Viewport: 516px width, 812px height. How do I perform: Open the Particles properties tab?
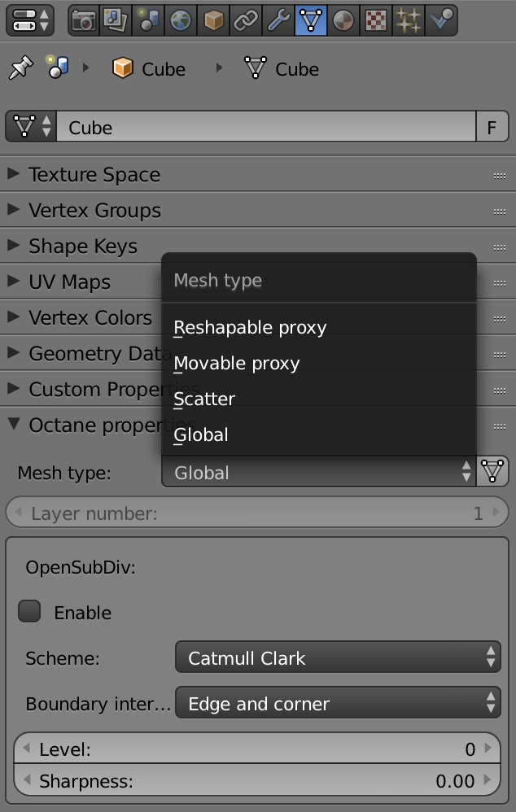pos(408,20)
